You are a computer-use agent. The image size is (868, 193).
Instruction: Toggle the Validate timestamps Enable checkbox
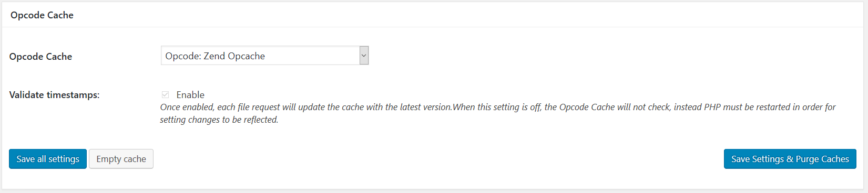tap(165, 95)
